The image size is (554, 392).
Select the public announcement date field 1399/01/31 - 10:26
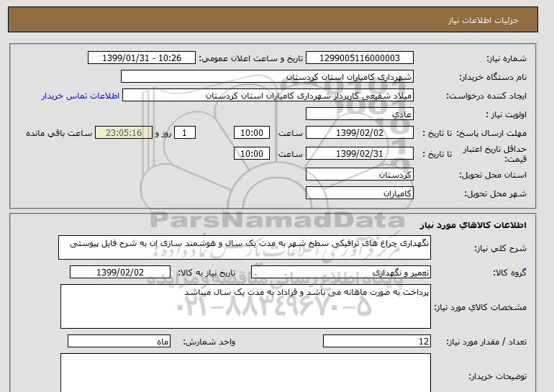(x=141, y=58)
